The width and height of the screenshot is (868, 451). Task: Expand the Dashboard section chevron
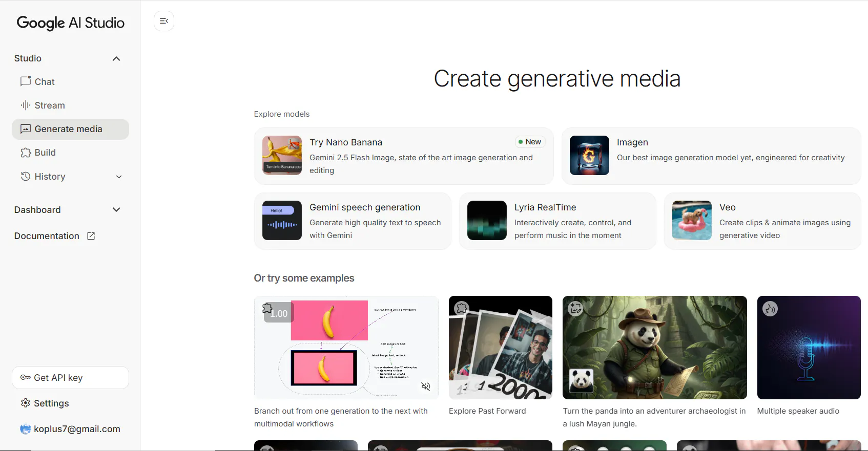(116, 209)
